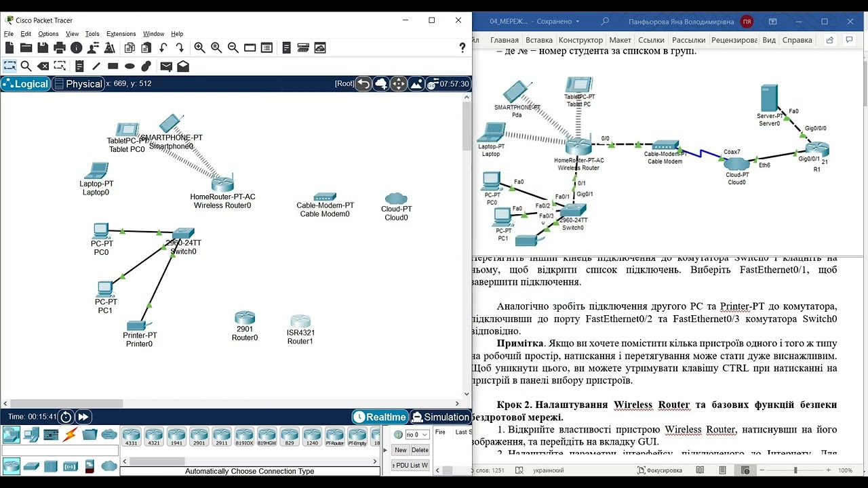Open the Вид tab in Word
The height and width of the screenshot is (488, 868).
point(769,40)
